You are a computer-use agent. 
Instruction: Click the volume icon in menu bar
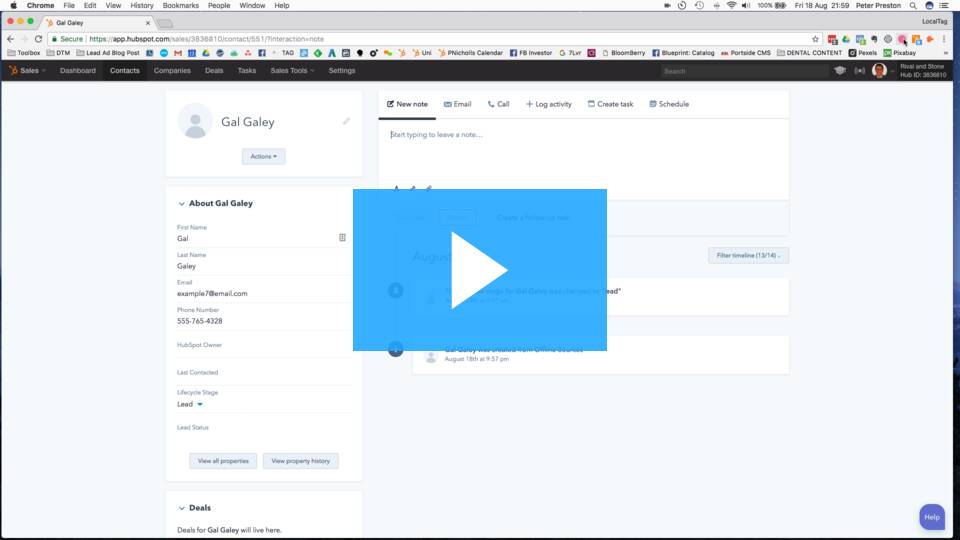(746, 6)
